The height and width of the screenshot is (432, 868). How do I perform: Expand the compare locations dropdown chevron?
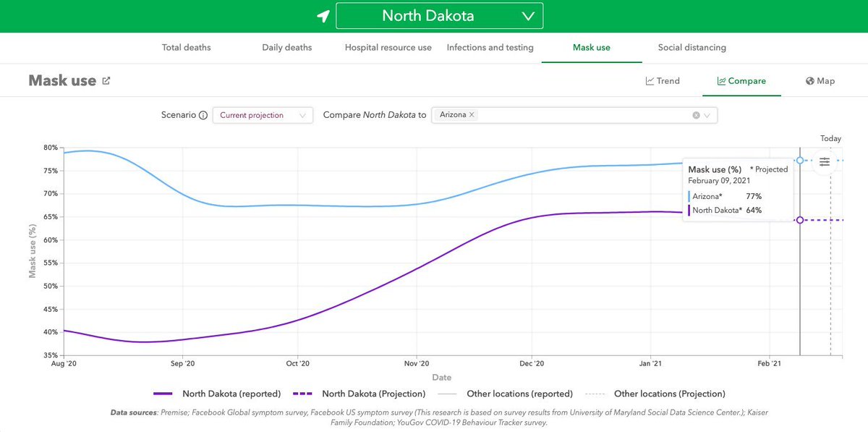point(707,114)
